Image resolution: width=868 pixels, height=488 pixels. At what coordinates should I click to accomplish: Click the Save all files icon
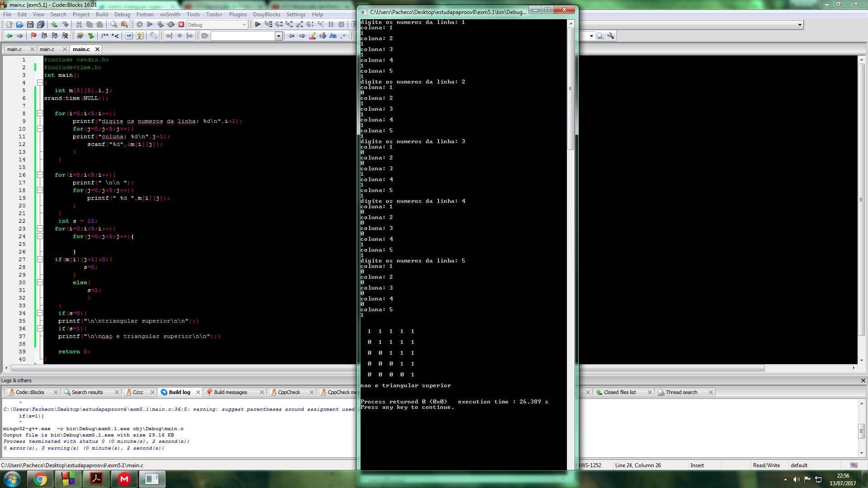[x=41, y=24]
